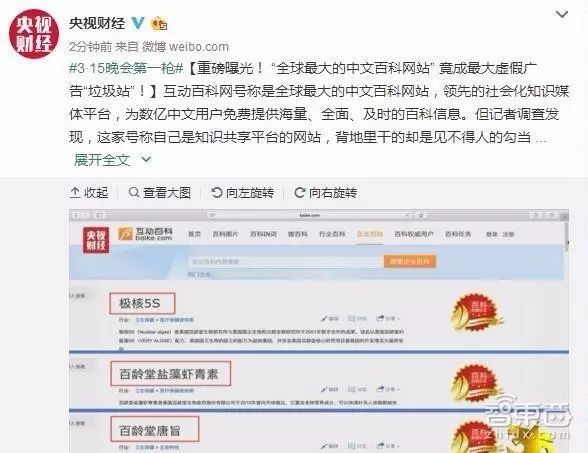
Task: Rotate the image left with 向左旋转
Action: 242,192
